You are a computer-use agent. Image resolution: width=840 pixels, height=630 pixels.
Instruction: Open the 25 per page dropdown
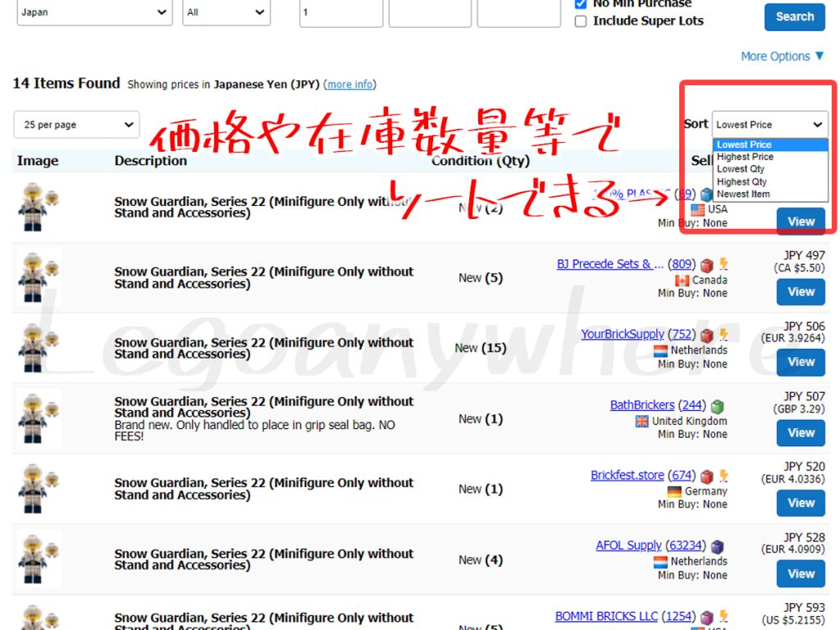76,125
